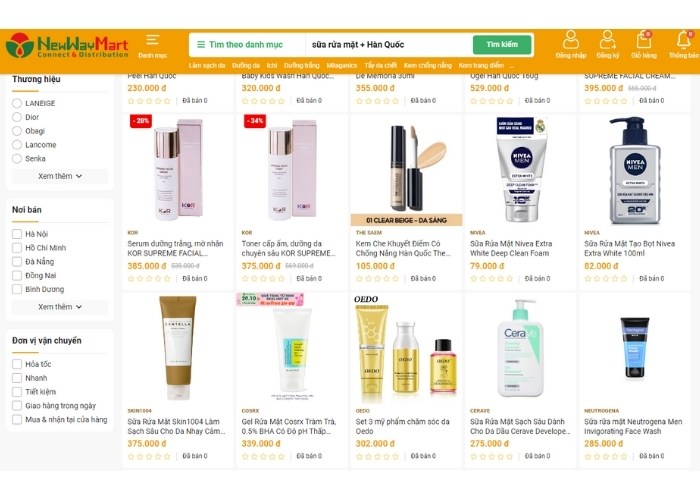Open the Làm sạch da menu link
The image size is (700, 500).
click(x=207, y=66)
